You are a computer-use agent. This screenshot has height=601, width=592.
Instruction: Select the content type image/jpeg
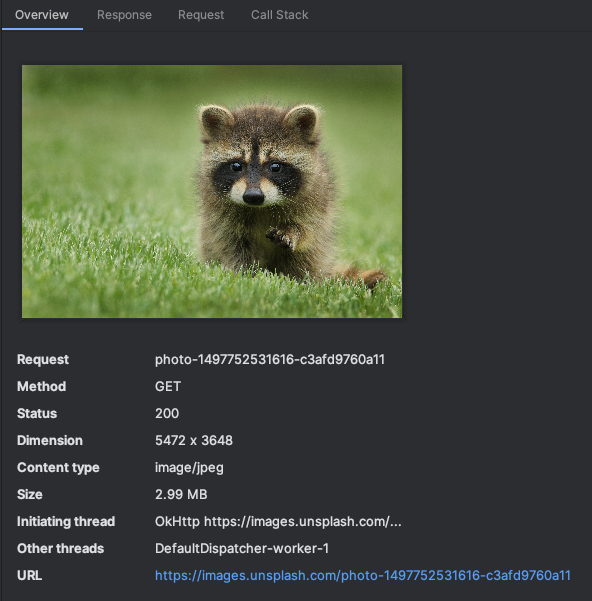(x=189, y=468)
